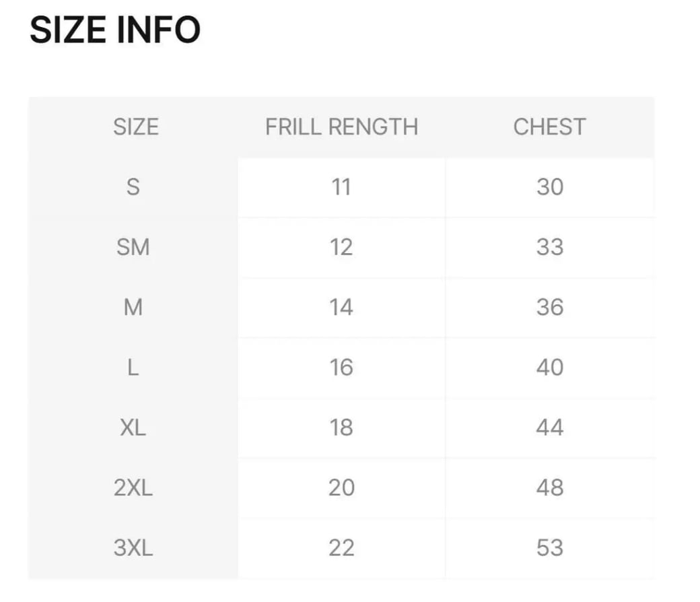Click the 3XL size row label

(133, 547)
